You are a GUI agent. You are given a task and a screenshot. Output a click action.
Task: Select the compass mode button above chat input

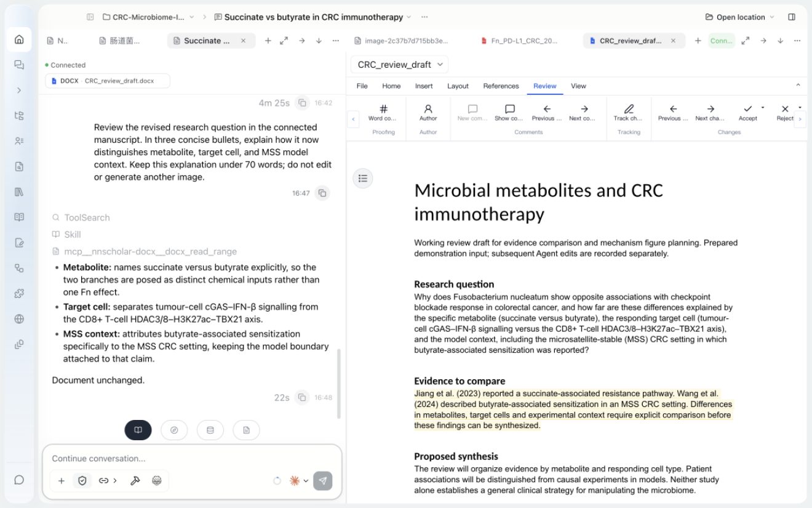(x=174, y=430)
